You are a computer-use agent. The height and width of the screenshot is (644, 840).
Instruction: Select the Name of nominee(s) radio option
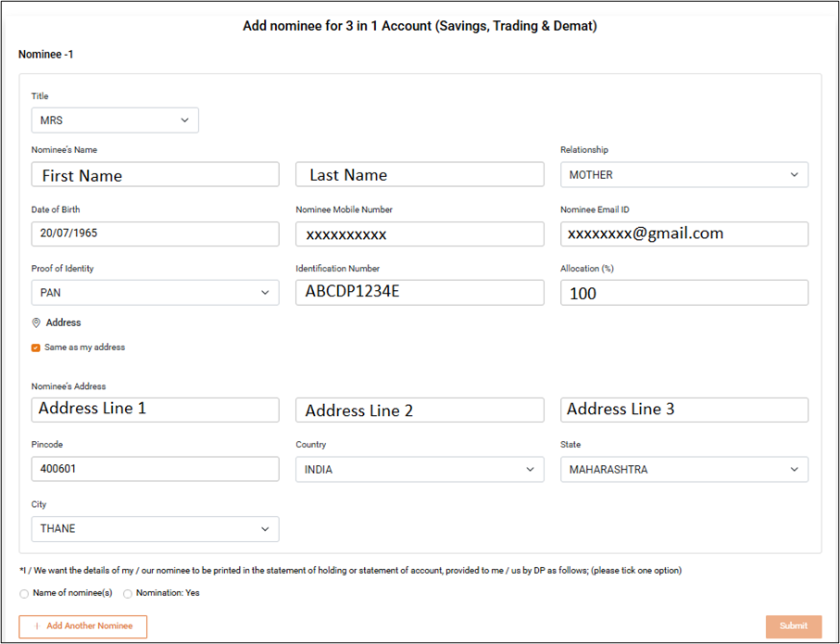pos(24,593)
